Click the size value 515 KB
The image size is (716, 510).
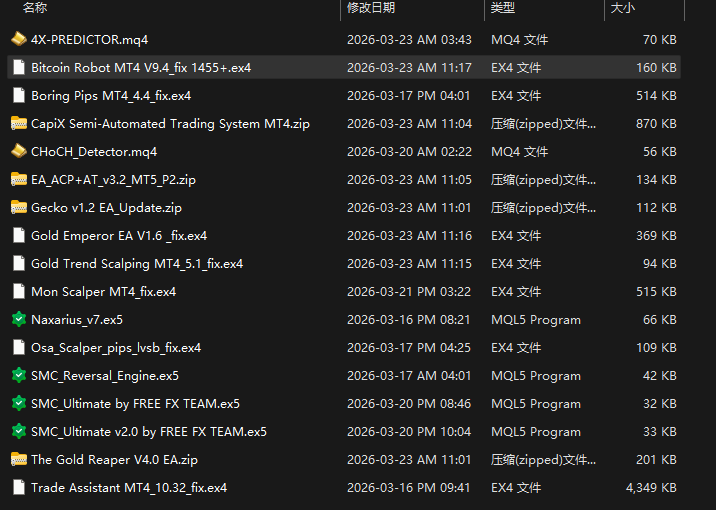tap(656, 292)
